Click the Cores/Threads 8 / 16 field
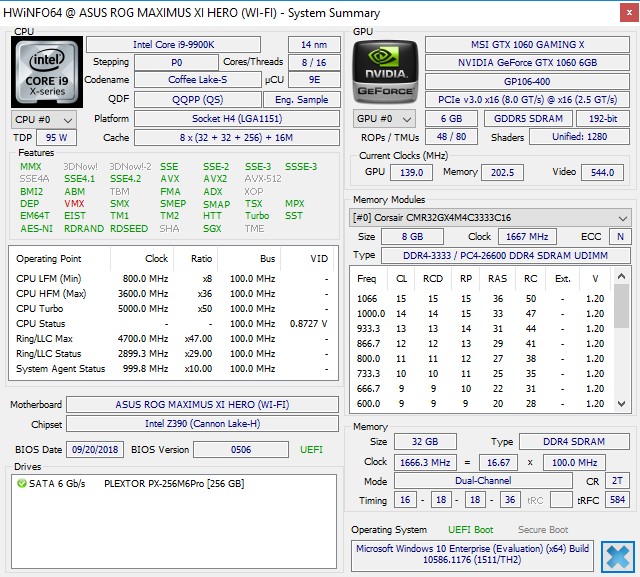 coord(314,62)
